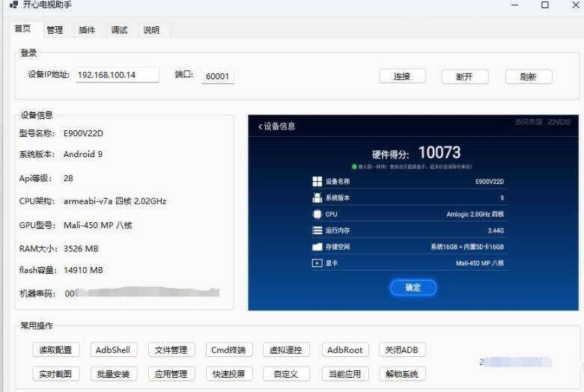Click the RAM size value 3526 MB
Screen dimensions: 584x392
coord(81,248)
